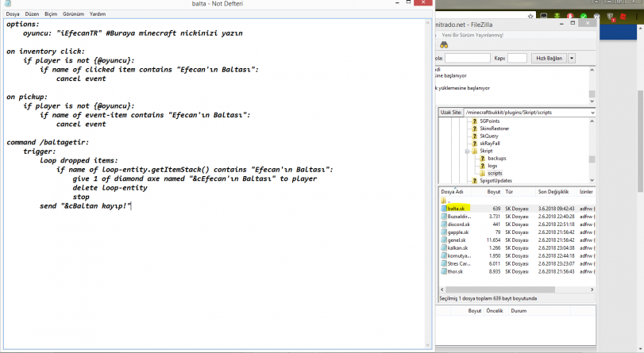Screen dimensions: 644x353
Task: Click Notepad's vertical scroll-down arrow
Action: coord(427,345)
